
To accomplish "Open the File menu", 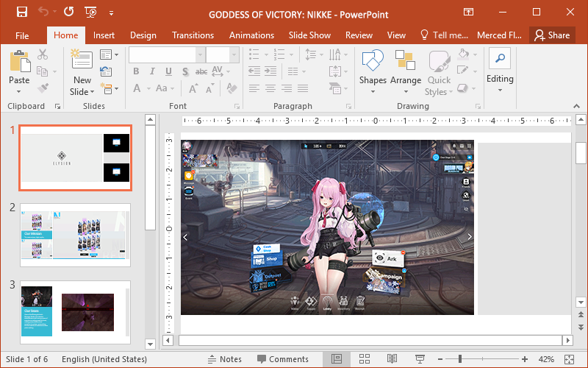I will pyautogui.click(x=22, y=35).
